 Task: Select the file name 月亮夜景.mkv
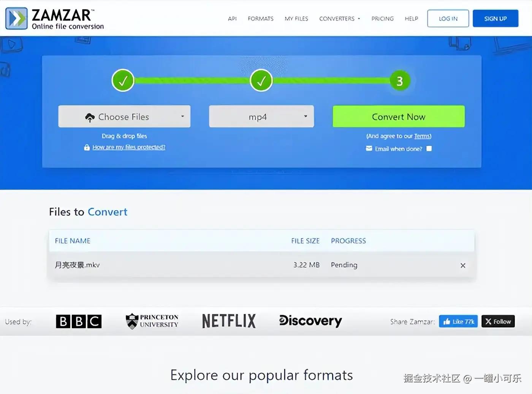pos(77,265)
